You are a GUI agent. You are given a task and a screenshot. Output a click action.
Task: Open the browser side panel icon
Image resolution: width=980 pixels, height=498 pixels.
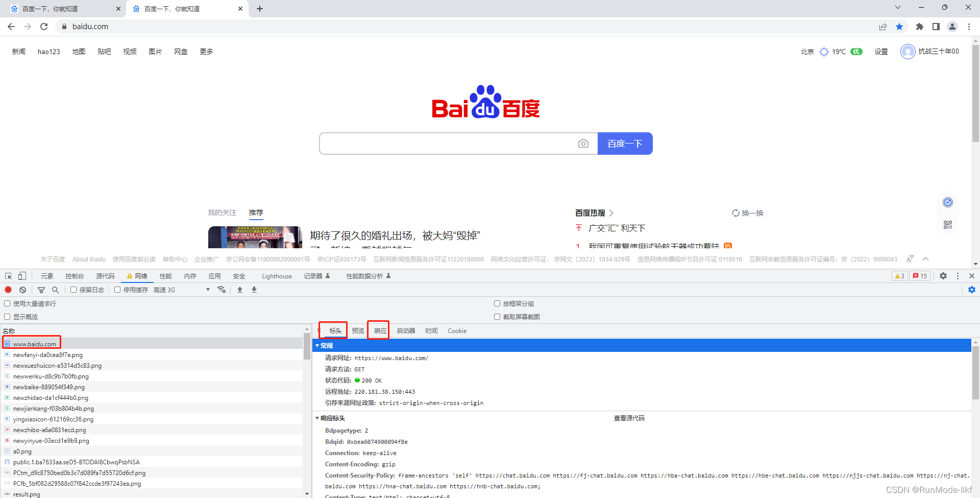pyautogui.click(x=936, y=27)
